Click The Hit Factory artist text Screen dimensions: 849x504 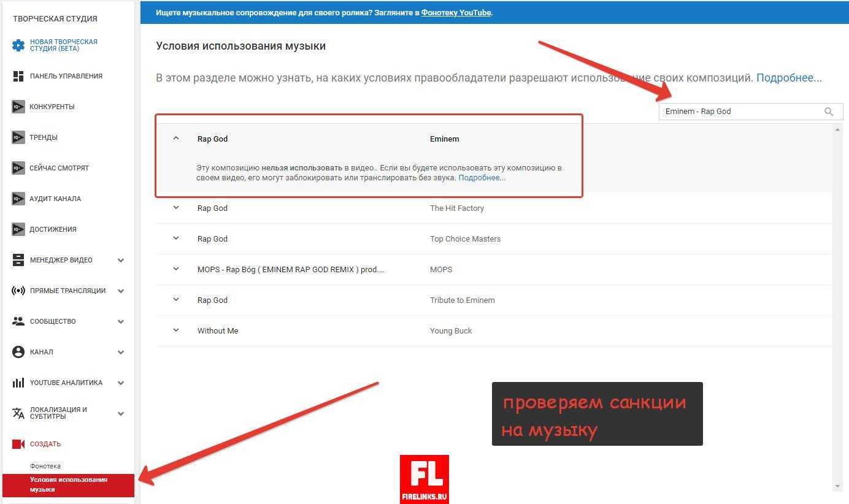pos(457,208)
